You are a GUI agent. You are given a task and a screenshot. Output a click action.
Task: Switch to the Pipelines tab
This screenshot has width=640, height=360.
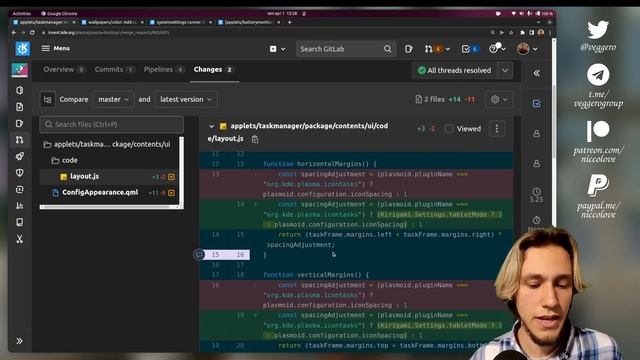pyautogui.click(x=163, y=69)
